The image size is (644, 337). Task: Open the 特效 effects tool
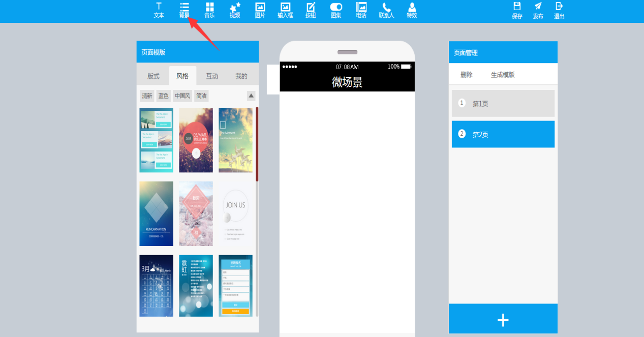412,10
